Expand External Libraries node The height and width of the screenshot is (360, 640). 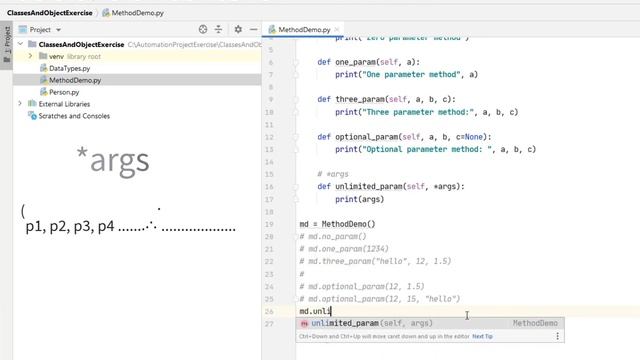point(20,104)
